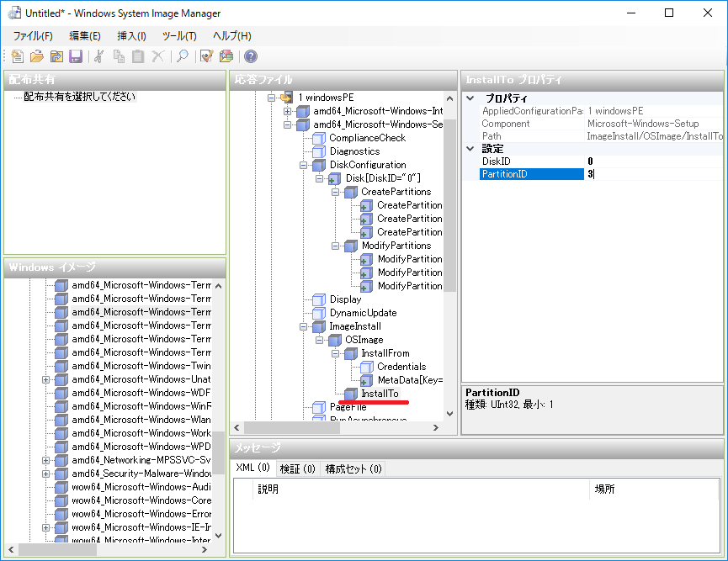Select the Credentials node

click(401, 367)
